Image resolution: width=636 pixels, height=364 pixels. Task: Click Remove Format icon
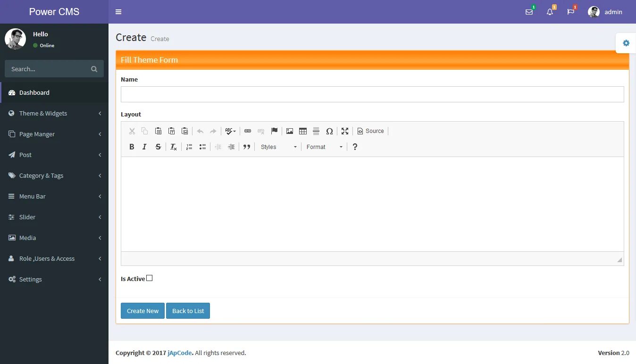pyautogui.click(x=174, y=147)
